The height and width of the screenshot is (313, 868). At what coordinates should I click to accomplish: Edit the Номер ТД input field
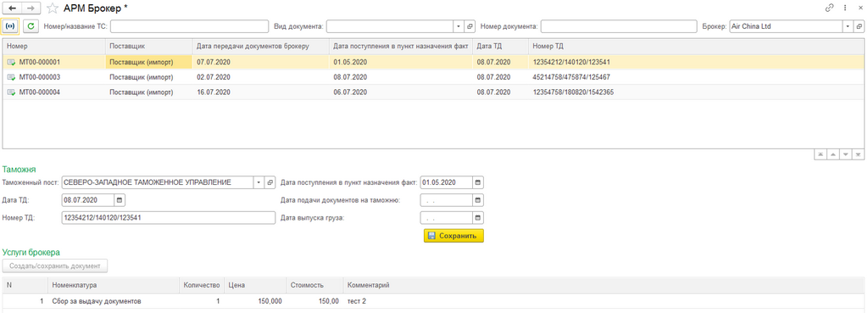(169, 218)
